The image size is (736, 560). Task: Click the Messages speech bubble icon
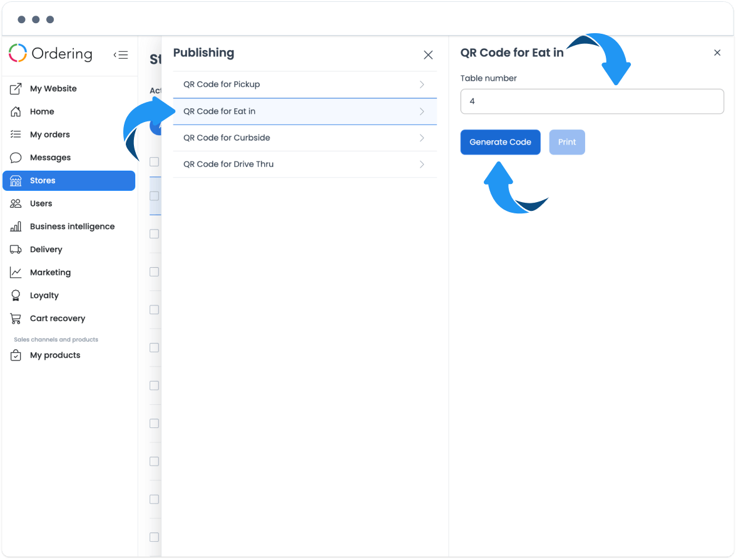point(16,157)
